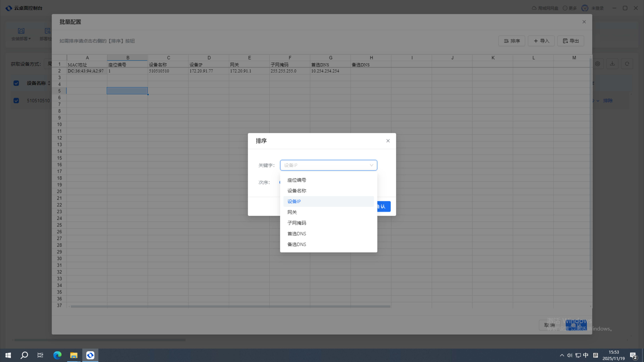Open the 局域网网盘 LAN disk icon

(x=534, y=8)
